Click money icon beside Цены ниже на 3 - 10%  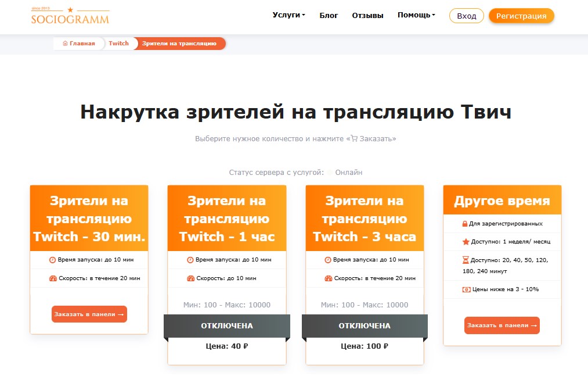pos(466,289)
